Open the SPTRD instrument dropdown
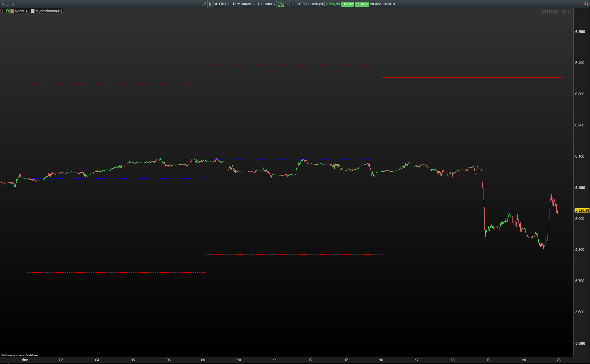The width and height of the screenshot is (590, 364). tap(221, 4)
